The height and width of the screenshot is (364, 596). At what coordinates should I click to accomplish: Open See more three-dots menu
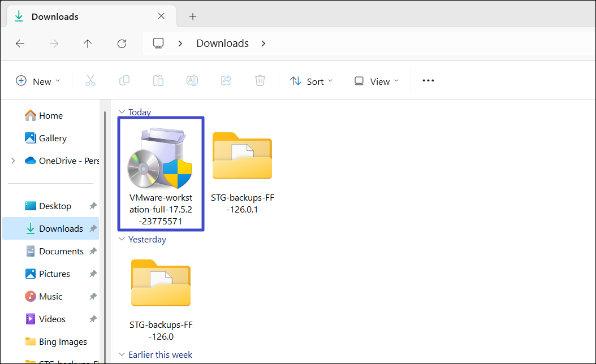pos(428,81)
